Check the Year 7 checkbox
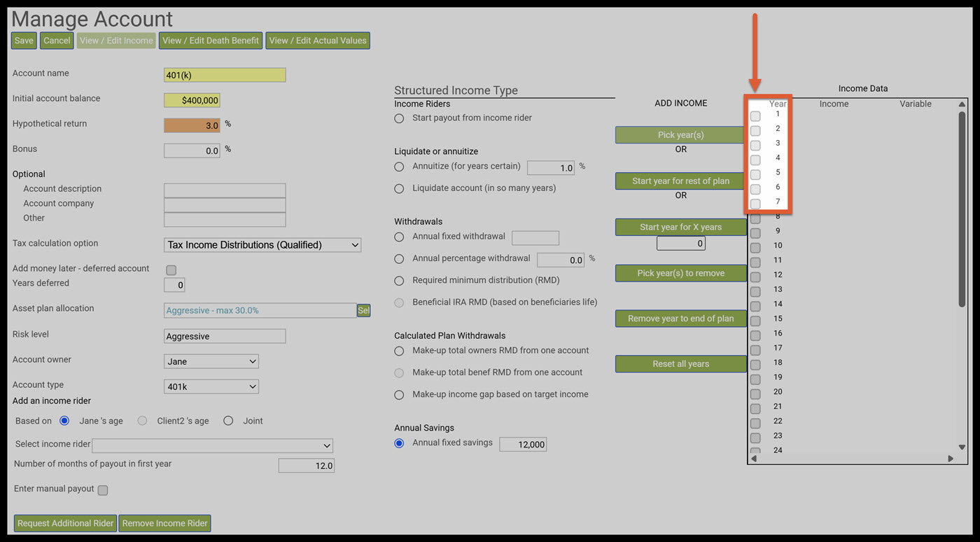This screenshot has height=542, width=980. (x=755, y=204)
